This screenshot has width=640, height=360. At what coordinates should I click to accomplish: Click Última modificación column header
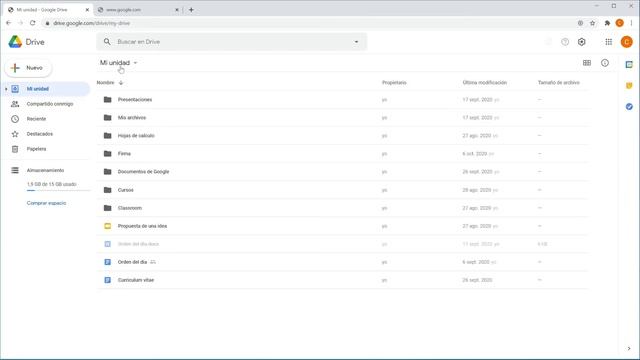coord(484,82)
